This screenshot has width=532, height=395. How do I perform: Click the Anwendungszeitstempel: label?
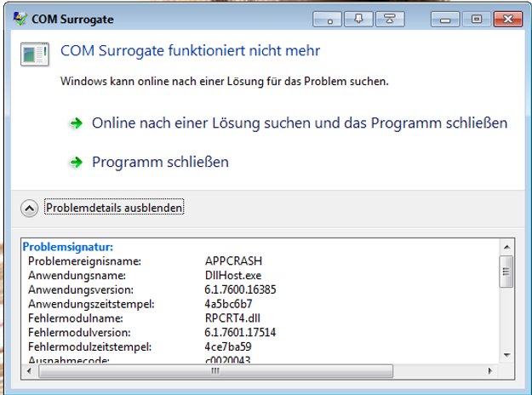point(91,304)
